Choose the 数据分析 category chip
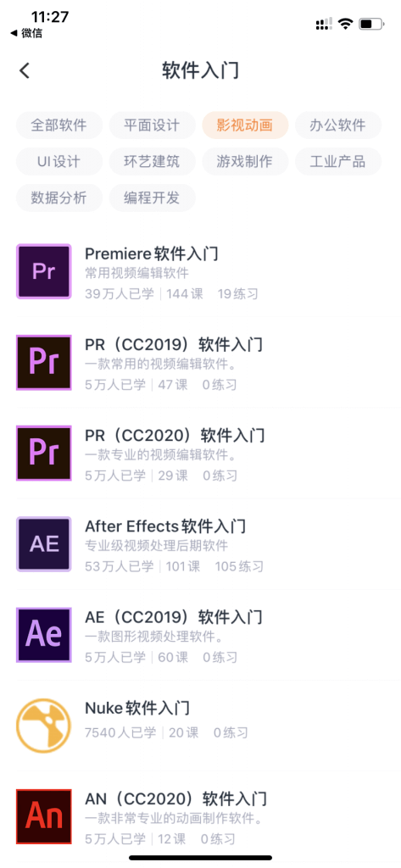This screenshot has height=868, width=401. [x=59, y=198]
